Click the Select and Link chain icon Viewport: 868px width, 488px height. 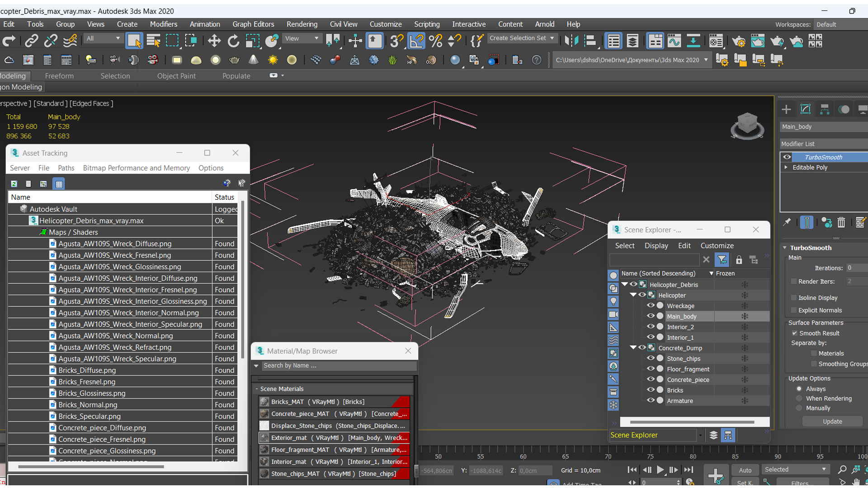[31, 41]
